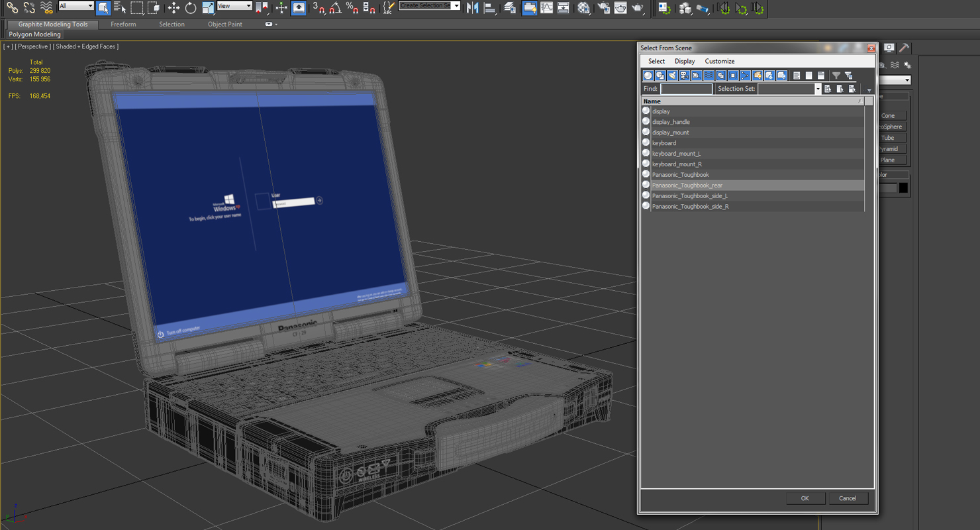Open Select by Name tool
Viewport: 980px width, 530px height.
point(120,7)
